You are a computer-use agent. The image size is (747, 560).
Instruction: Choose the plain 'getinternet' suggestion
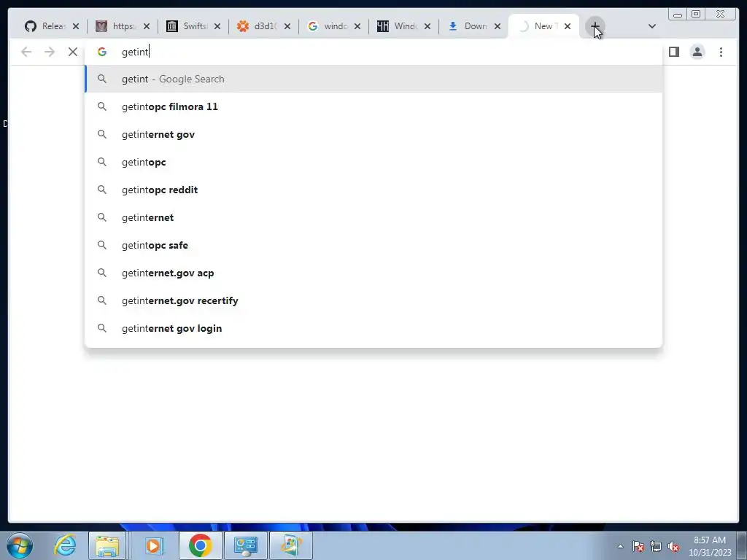(373, 217)
